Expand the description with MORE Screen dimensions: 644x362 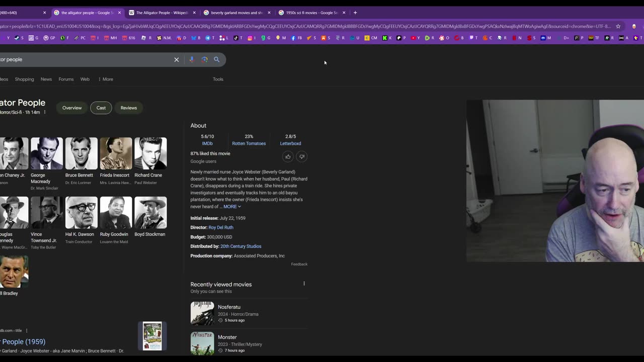232,207
